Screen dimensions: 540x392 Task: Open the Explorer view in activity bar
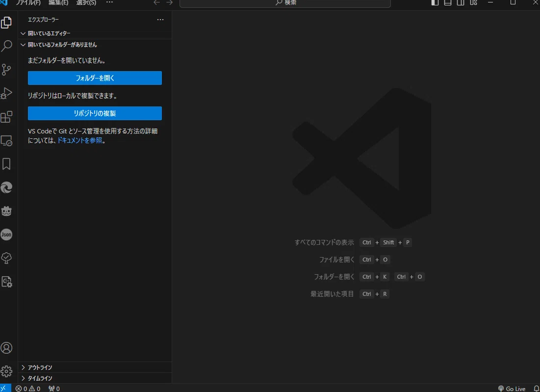(x=6, y=23)
